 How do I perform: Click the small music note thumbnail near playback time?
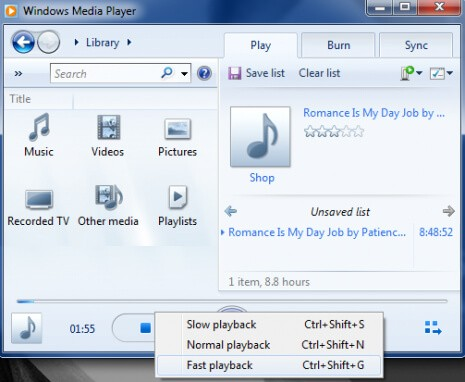pyautogui.click(x=27, y=328)
